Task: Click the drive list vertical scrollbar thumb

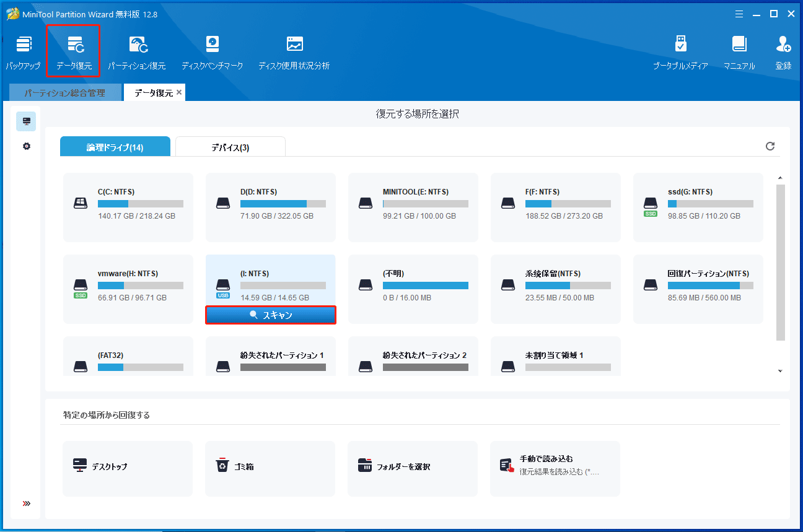Action: coord(780,262)
